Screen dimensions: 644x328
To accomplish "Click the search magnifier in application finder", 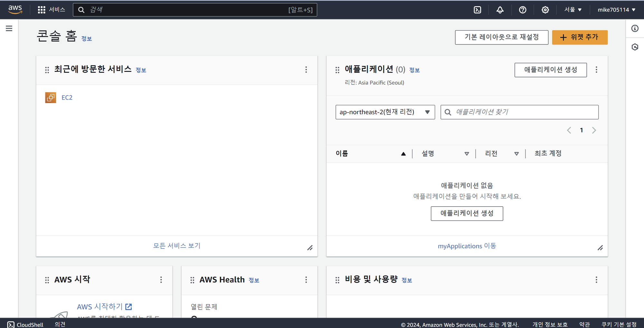I will click(x=448, y=112).
